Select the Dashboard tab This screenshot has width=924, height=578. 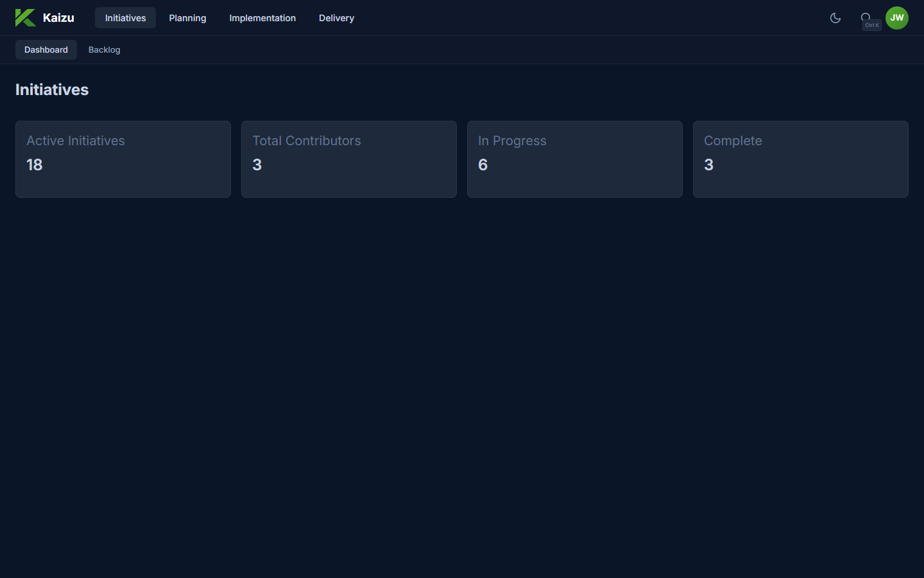tap(46, 49)
